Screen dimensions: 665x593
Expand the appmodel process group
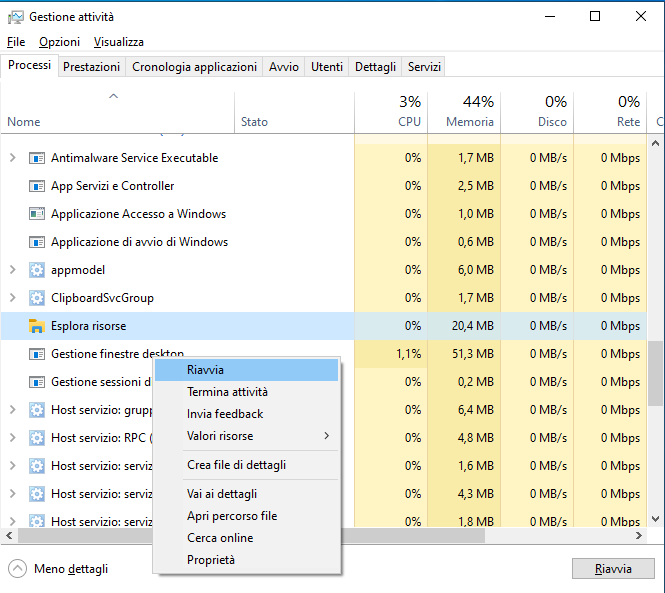tap(13, 270)
